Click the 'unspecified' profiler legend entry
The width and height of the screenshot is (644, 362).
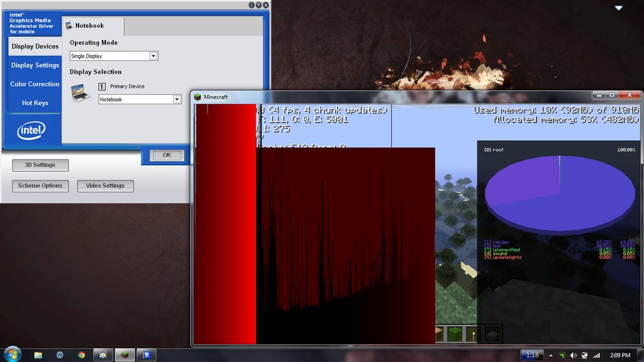502,250
